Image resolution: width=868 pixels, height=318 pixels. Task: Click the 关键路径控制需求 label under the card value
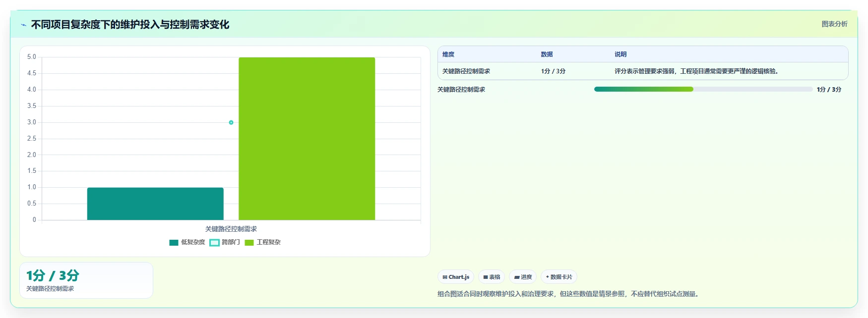[50, 289]
